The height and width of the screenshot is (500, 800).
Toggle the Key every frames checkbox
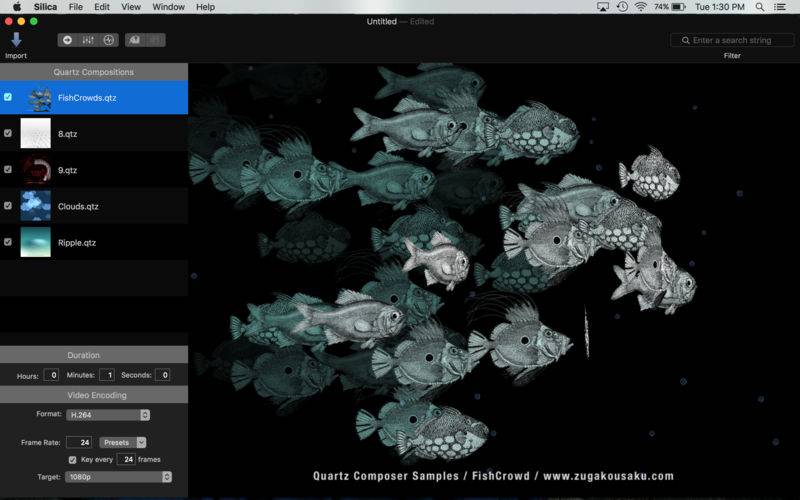72,460
